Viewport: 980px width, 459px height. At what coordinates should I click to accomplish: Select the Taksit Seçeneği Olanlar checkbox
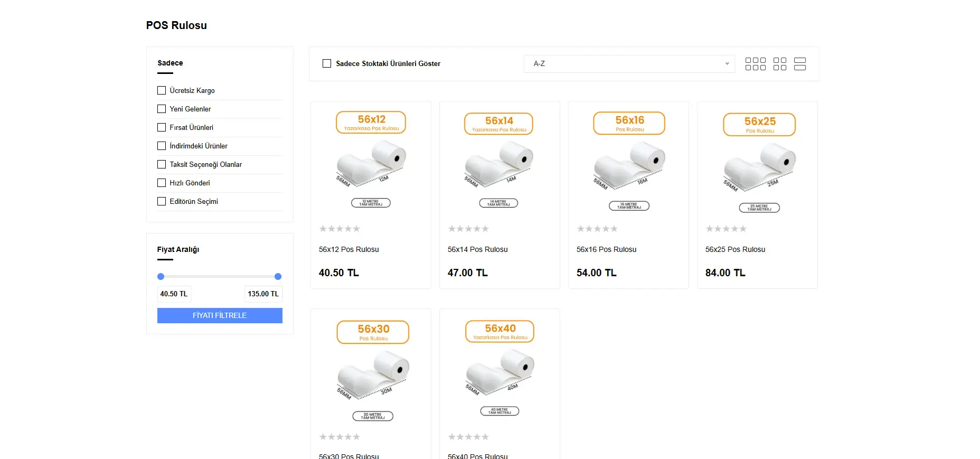point(162,164)
